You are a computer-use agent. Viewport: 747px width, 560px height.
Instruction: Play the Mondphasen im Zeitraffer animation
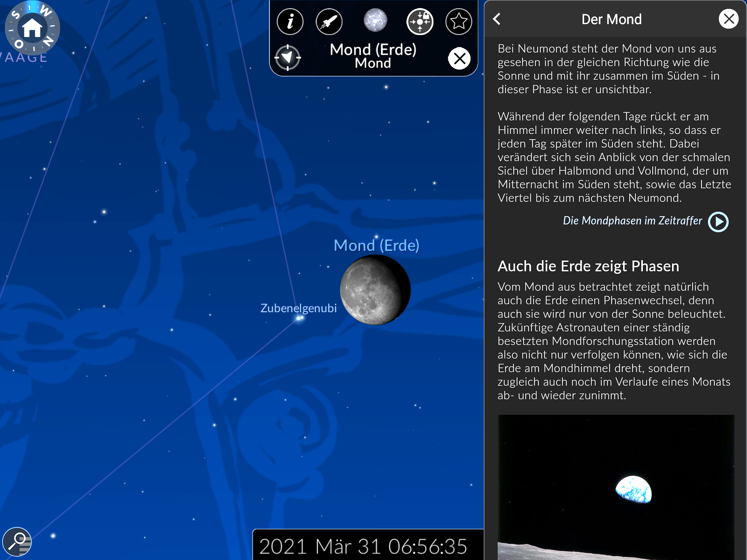[x=718, y=222]
